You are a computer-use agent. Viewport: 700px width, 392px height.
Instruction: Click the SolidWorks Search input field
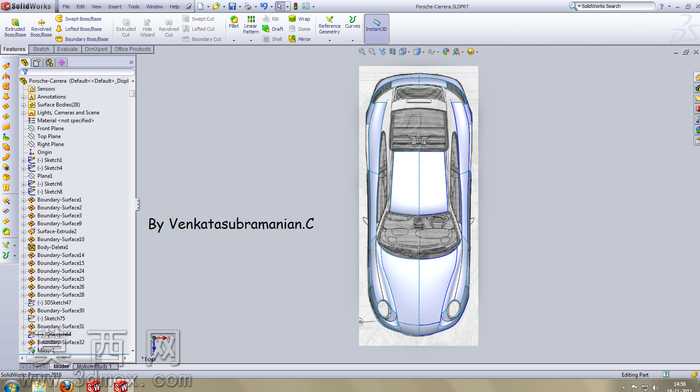(x=616, y=6)
